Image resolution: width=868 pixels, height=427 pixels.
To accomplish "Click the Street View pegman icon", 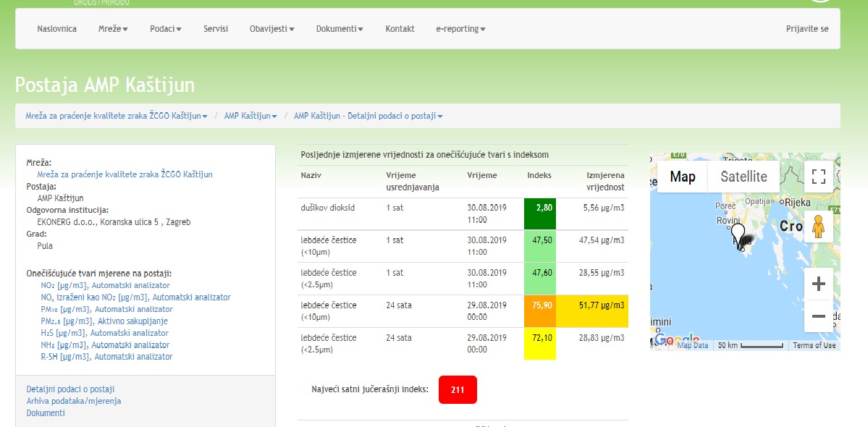I will click(x=819, y=227).
